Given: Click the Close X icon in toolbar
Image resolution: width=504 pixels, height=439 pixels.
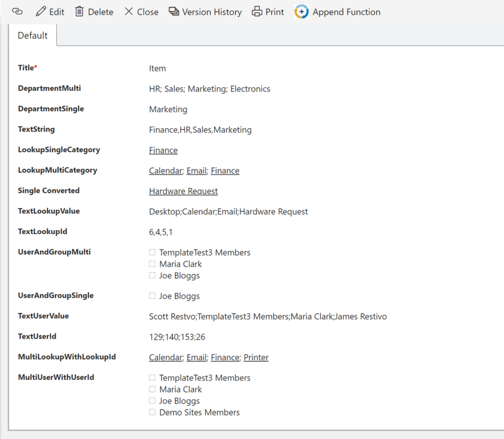Looking at the screenshot, I should pyautogui.click(x=128, y=12).
